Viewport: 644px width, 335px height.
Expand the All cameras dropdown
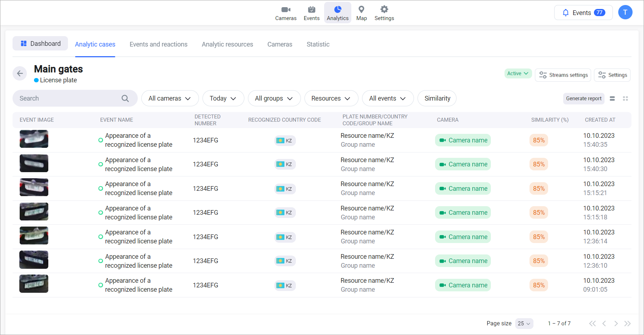[x=170, y=98]
